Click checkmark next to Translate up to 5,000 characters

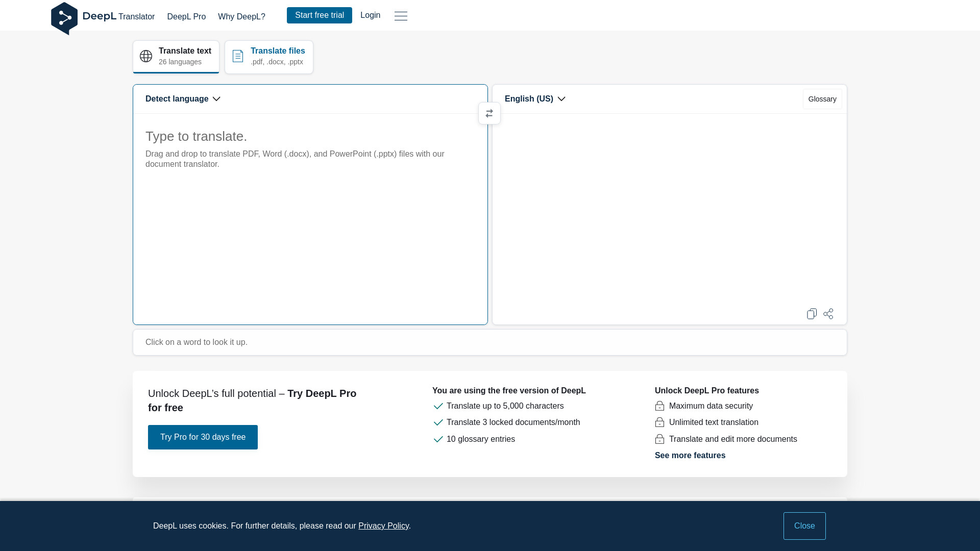(x=438, y=406)
